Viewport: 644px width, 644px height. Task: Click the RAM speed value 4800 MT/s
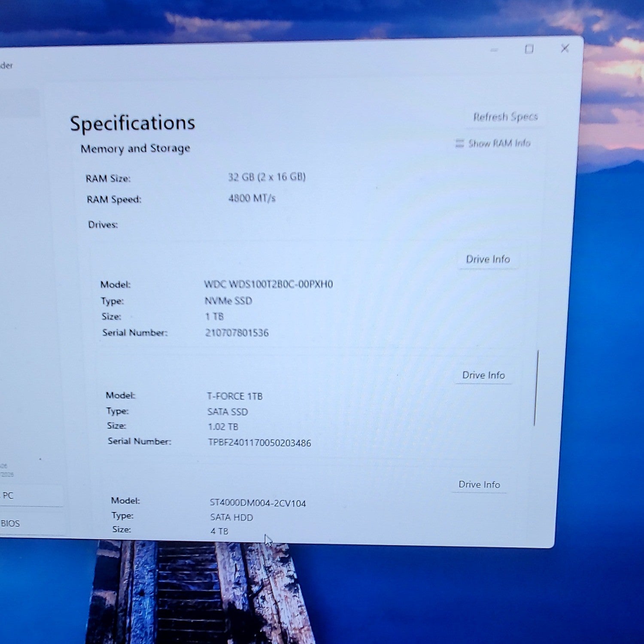tap(252, 198)
